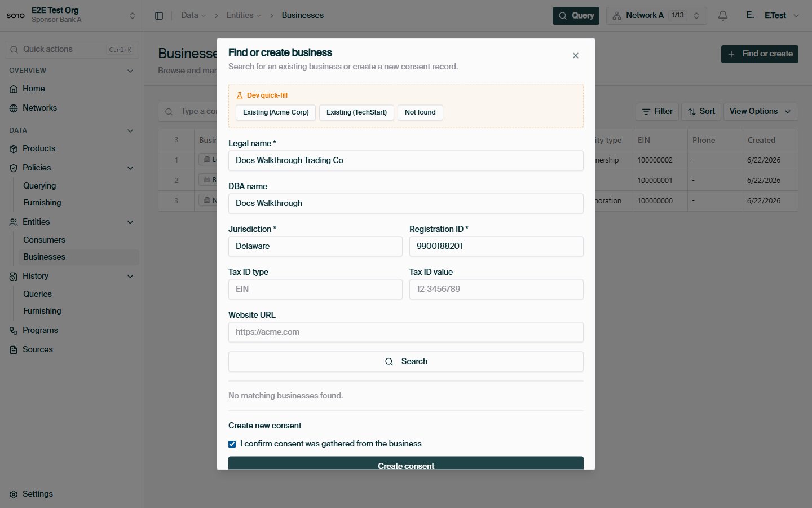Click the Legal name field
This screenshot has height=508, width=812.
(x=406, y=161)
